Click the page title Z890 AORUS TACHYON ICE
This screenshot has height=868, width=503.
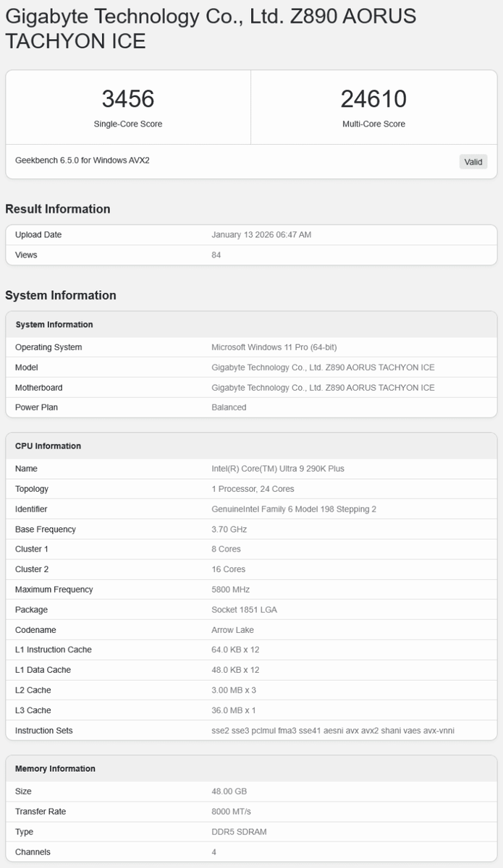[x=210, y=28]
